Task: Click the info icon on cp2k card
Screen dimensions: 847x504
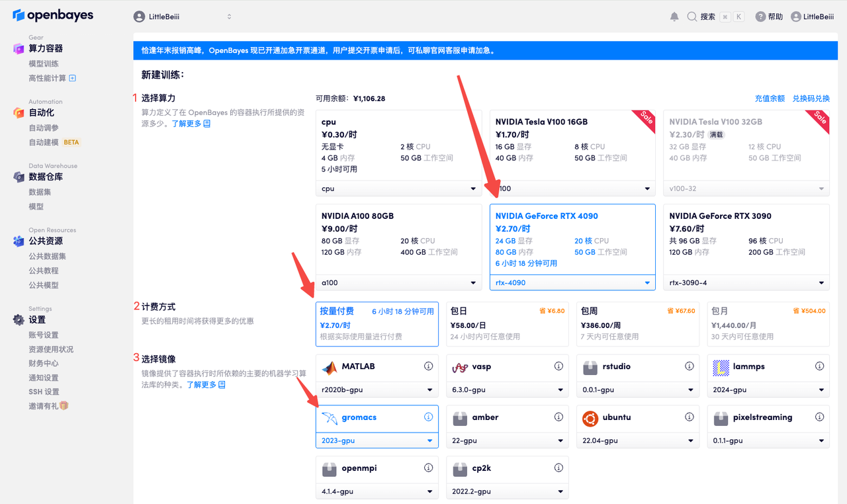Action: (558, 468)
